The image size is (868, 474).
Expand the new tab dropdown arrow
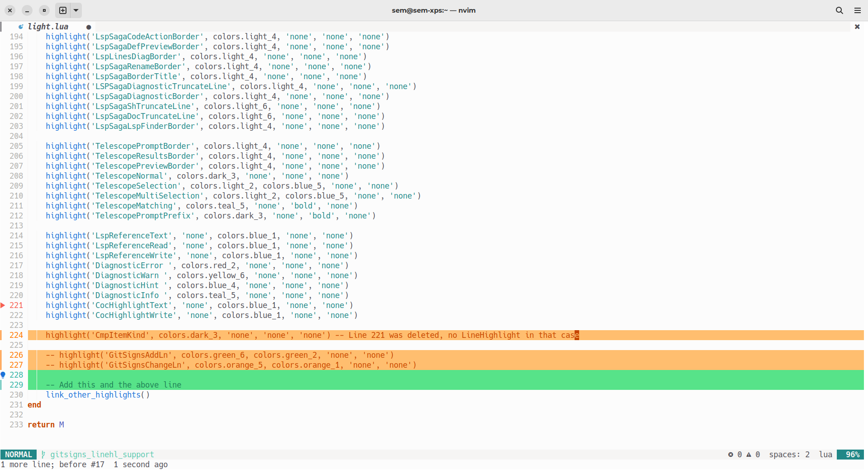tap(76, 10)
